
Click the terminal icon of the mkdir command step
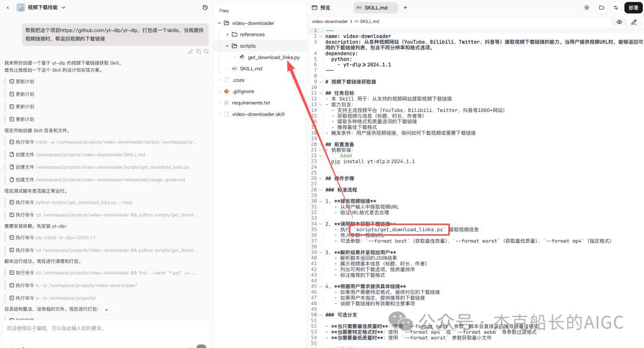(11, 142)
